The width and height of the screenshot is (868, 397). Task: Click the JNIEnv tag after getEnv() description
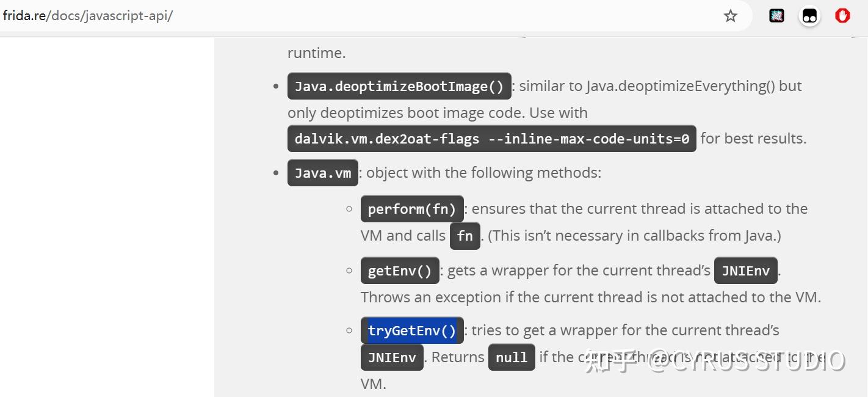coord(745,271)
